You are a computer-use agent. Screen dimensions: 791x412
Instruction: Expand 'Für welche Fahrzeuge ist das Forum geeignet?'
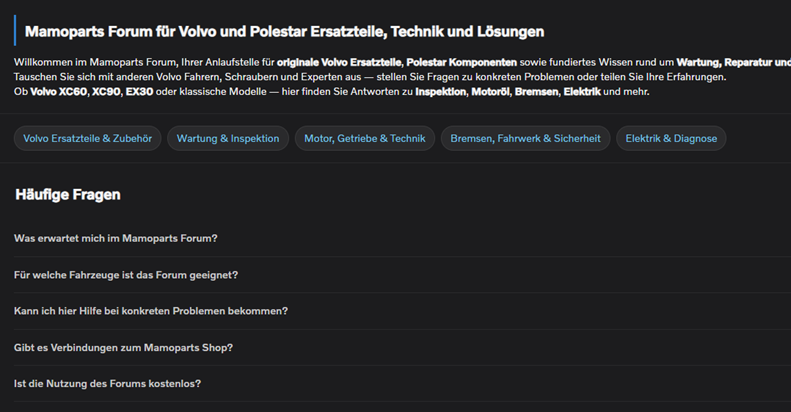click(x=126, y=274)
